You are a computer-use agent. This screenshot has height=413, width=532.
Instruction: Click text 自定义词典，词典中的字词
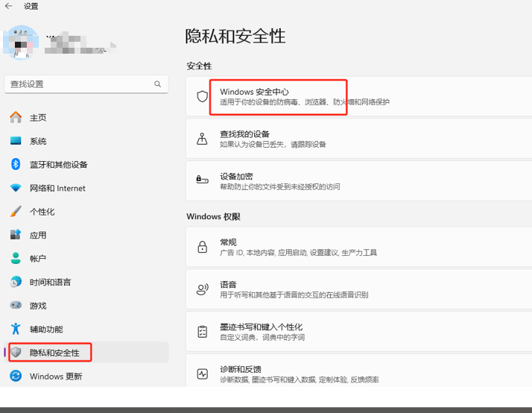(x=262, y=337)
